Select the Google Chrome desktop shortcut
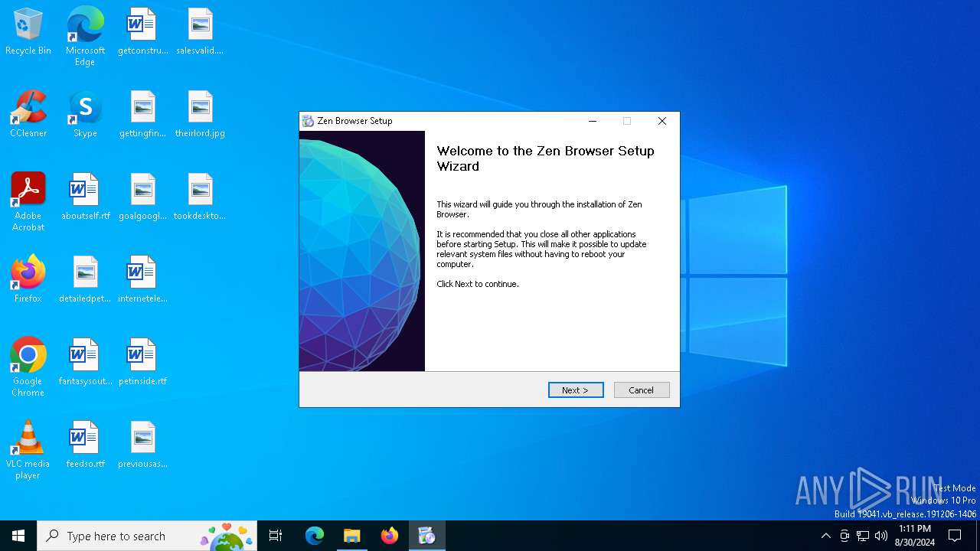980x551 pixels. 28,367
